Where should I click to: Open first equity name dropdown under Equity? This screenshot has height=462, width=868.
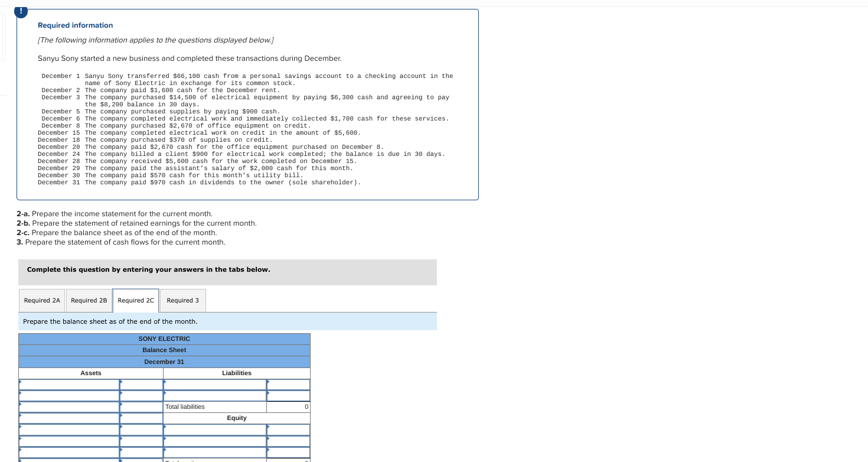tap(215, 430)
